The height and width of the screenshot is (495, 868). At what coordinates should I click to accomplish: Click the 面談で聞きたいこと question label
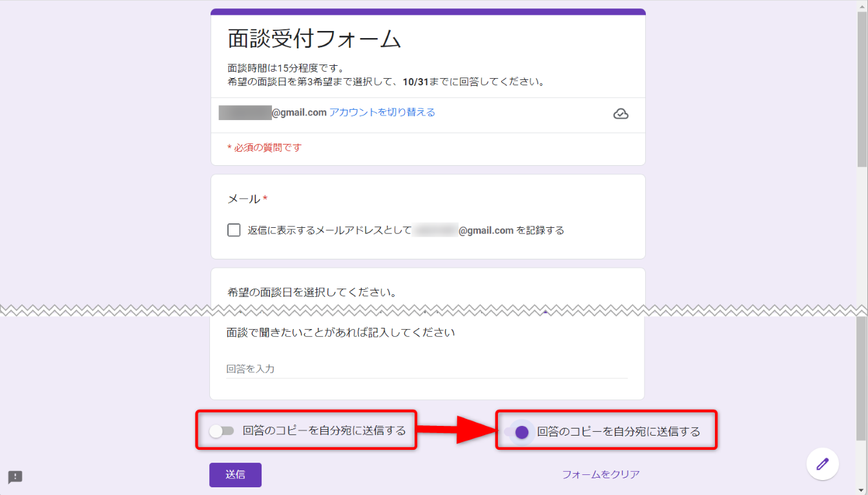click(341, 333)
